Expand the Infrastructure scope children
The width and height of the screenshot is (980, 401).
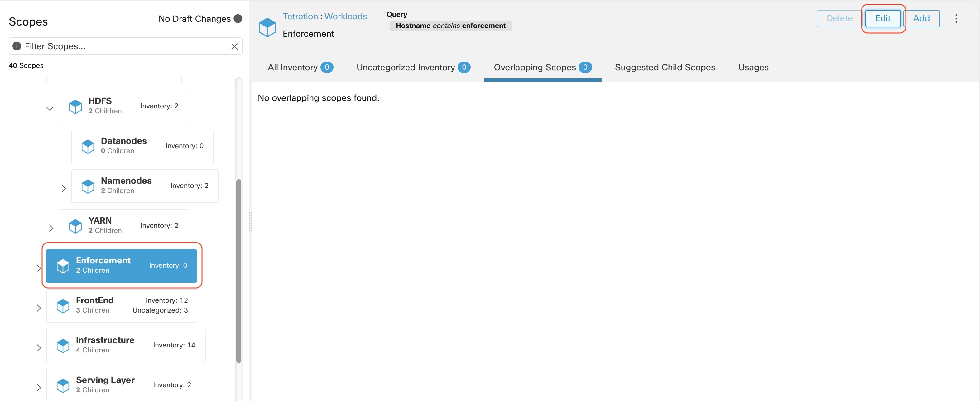coord(39,347)
